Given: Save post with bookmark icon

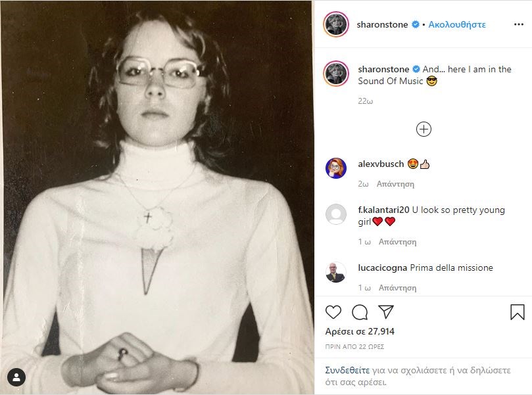Looking at the screenshot, I should [x=518, y=312].
